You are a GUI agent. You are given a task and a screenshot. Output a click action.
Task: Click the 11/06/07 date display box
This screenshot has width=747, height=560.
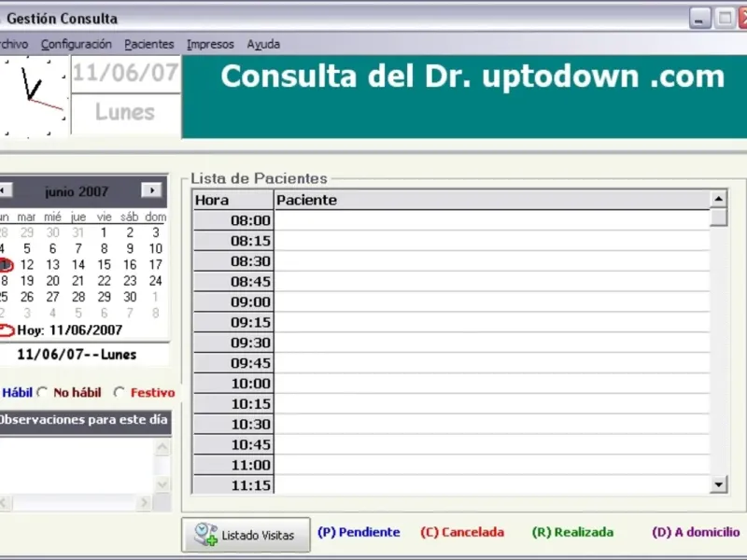click(126, 74)
